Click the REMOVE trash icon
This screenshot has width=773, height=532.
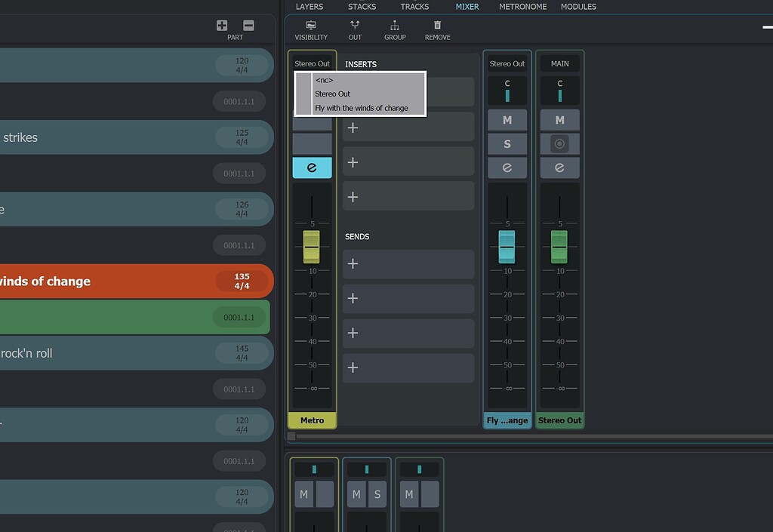437,29
